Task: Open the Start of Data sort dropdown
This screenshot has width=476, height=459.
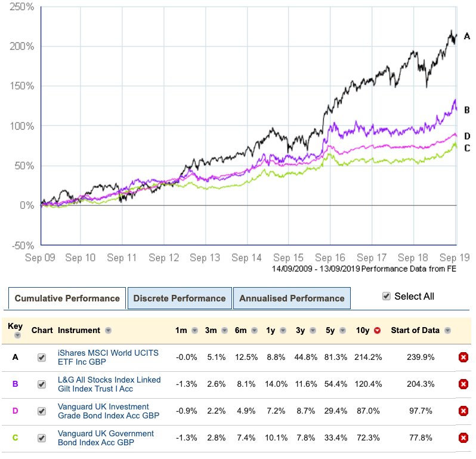Action: click(447, 331)
